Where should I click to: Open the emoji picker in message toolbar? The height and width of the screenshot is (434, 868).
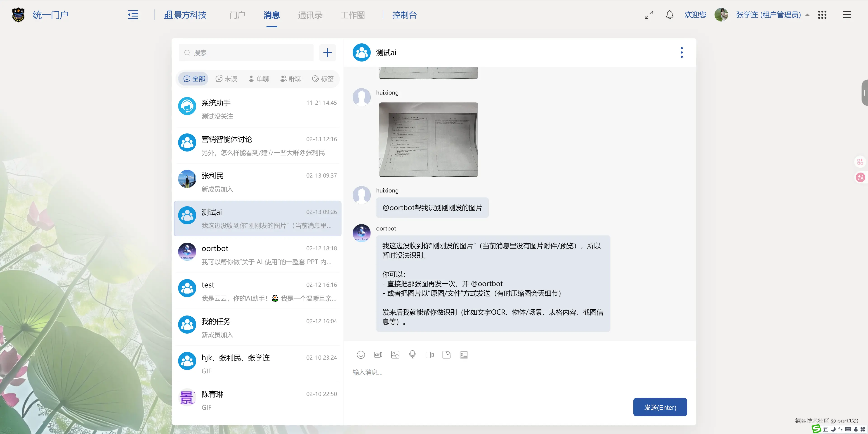(361, 355)
